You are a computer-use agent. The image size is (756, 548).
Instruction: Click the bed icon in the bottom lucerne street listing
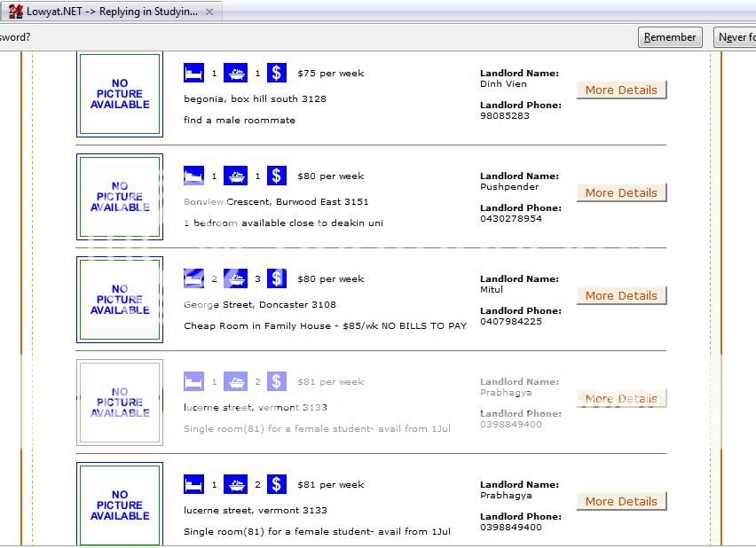click(193, 484)
